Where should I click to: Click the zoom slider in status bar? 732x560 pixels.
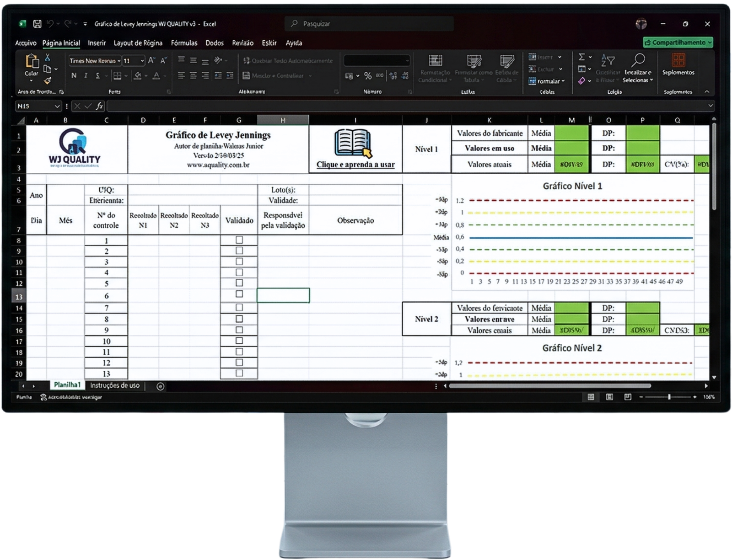pyautogui.click(x=669, y=397)
